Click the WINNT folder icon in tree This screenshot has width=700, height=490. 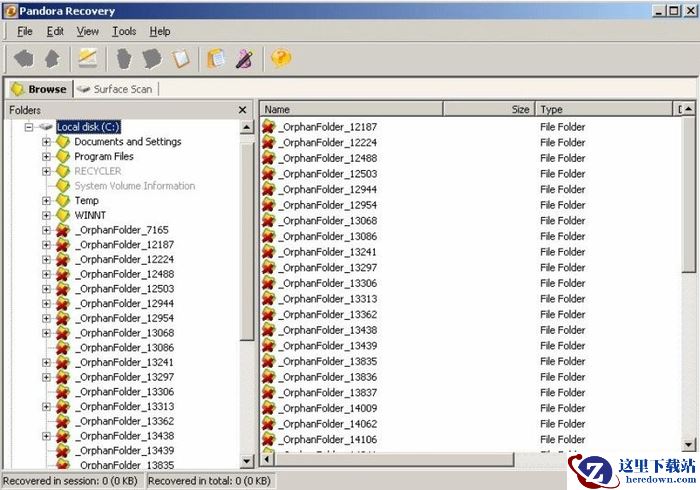[x=63, y=216]
